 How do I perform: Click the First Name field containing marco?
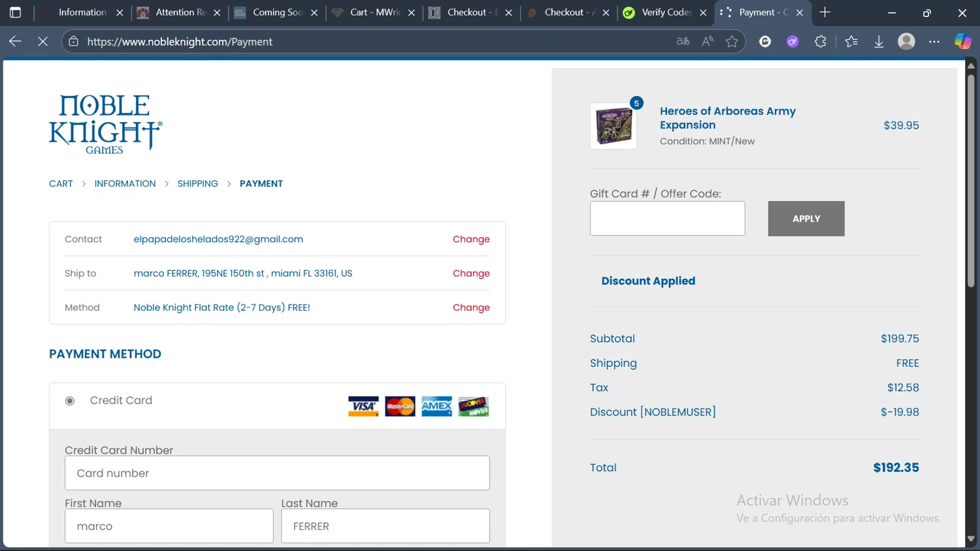point(169,526)
